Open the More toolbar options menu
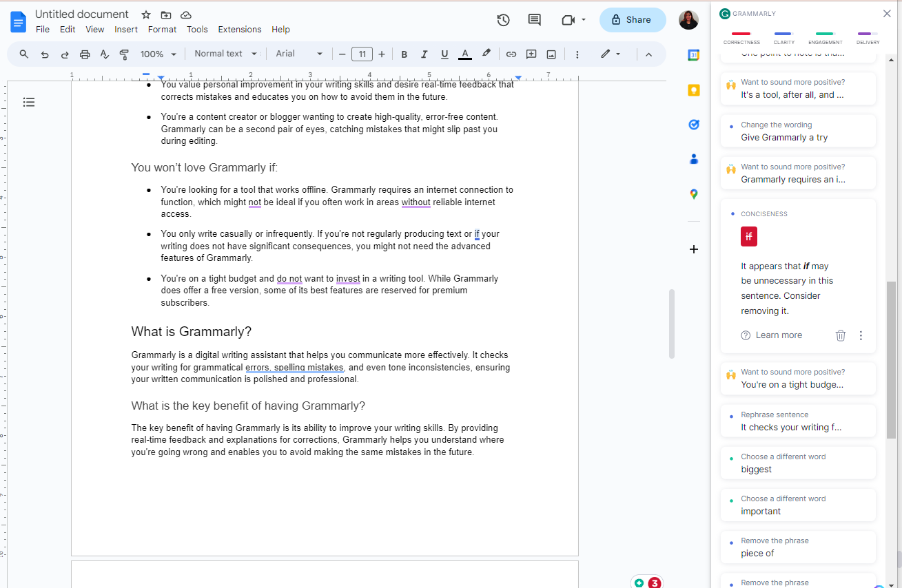The height and width of the screenshot is (588, 902). (x=577, y=54)
